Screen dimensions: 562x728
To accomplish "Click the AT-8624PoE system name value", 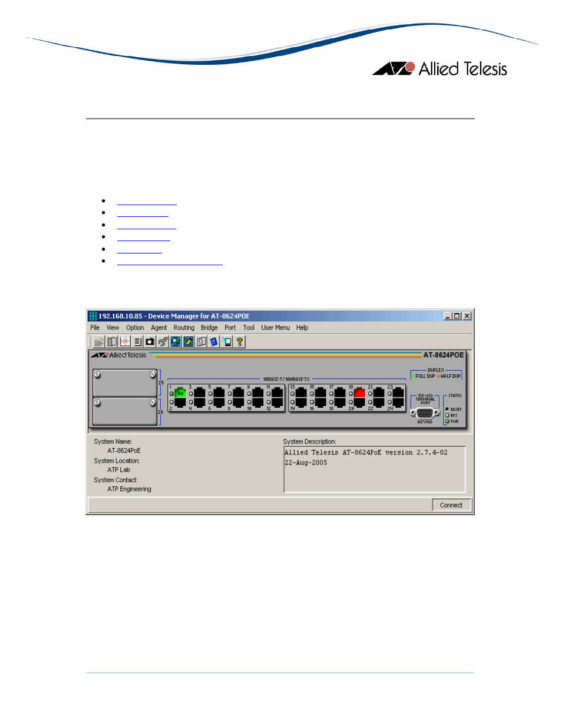I will pyautogui.click(x=124, y=451).
